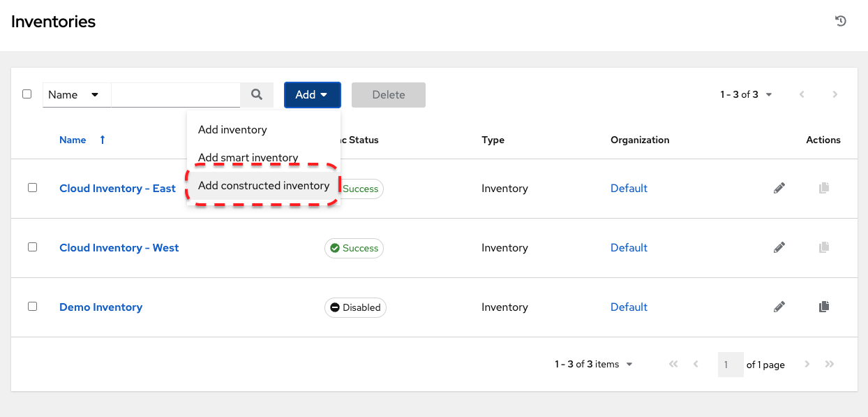Image resolution: width=868 pixels, height=417 pixels.
Task: Select the Cloud Inventory - East checkbox
Action: point(33,188)
